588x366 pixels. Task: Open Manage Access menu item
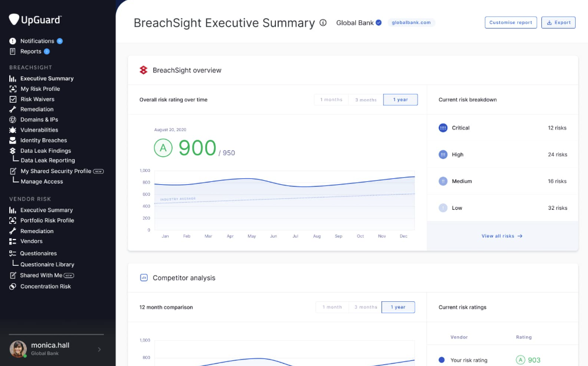[41, 182]
